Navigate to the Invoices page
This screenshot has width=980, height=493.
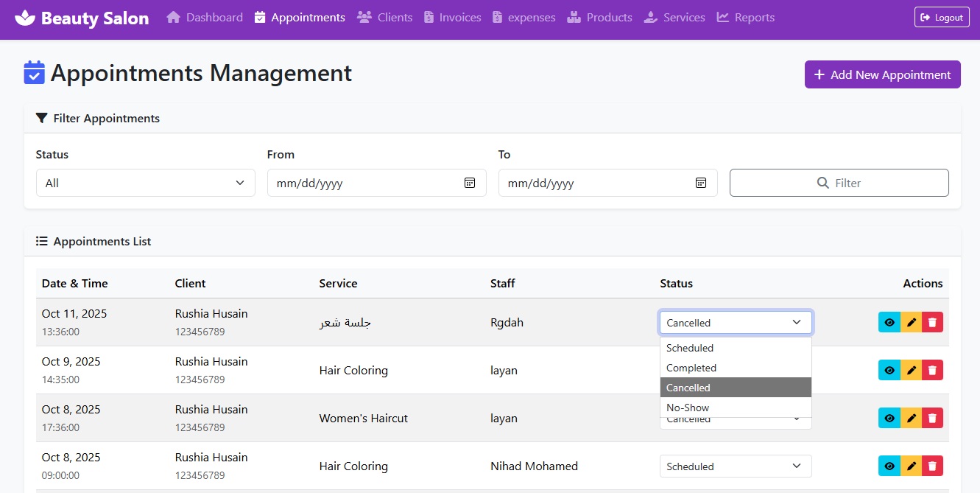click(x=451, y=17)
